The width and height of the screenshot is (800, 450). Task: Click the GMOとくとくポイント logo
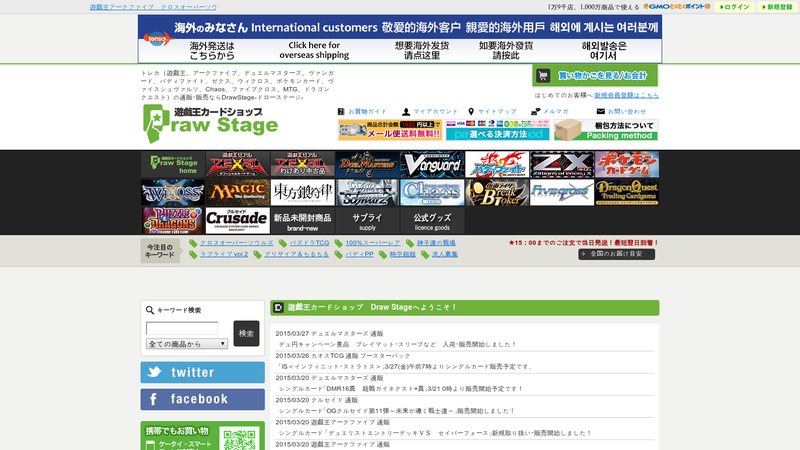coord(677,7)
